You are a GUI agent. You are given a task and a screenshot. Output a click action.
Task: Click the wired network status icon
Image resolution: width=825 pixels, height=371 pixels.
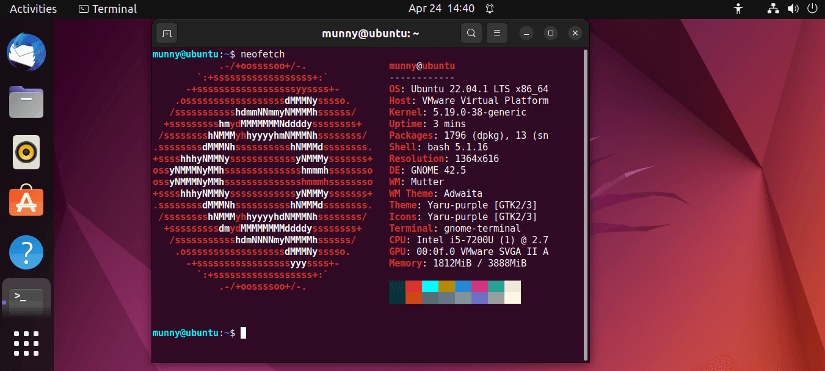coord(773,8)
